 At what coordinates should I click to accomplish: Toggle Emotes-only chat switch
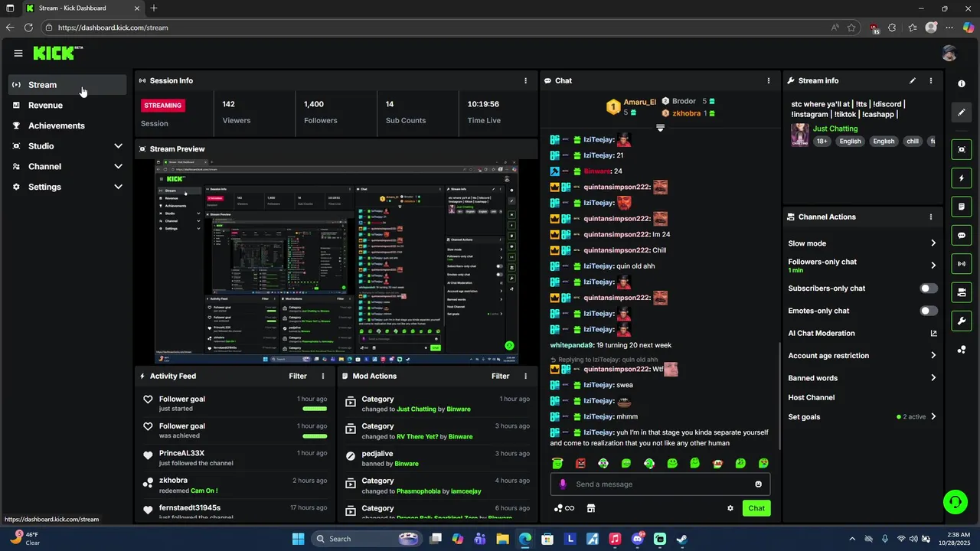point(928,311)
